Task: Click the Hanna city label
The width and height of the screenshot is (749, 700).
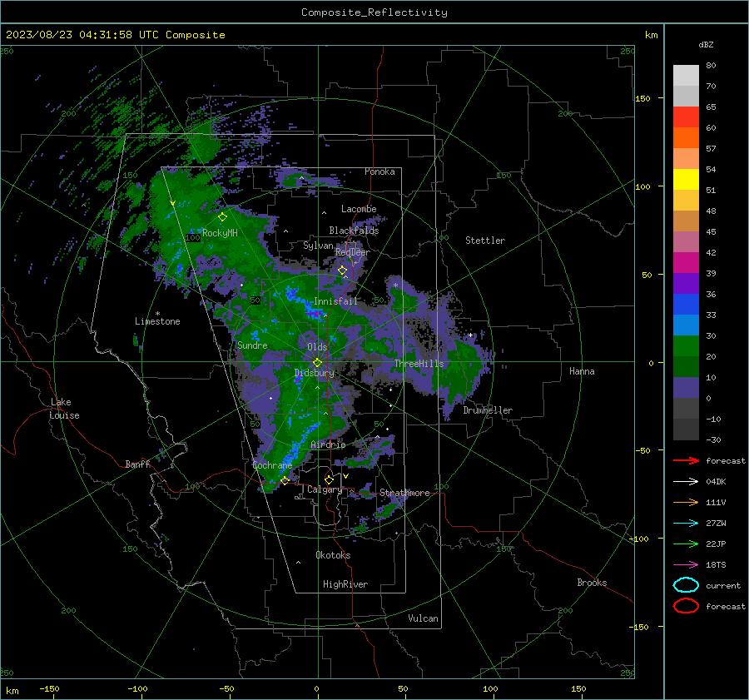Action: point(582,371)
